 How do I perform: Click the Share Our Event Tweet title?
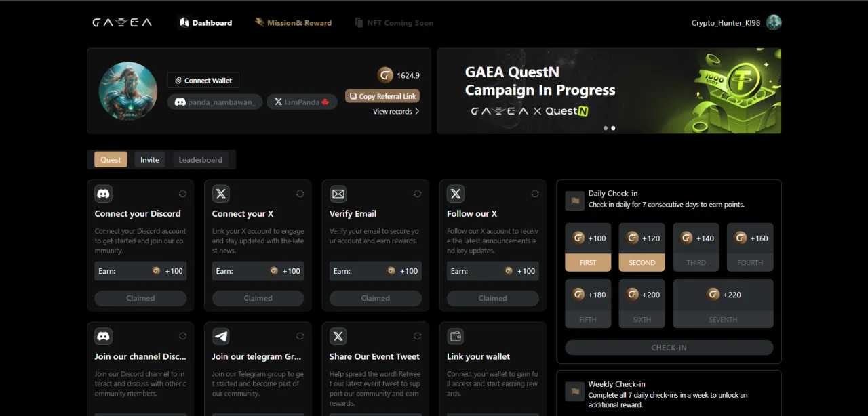[374, 356]
